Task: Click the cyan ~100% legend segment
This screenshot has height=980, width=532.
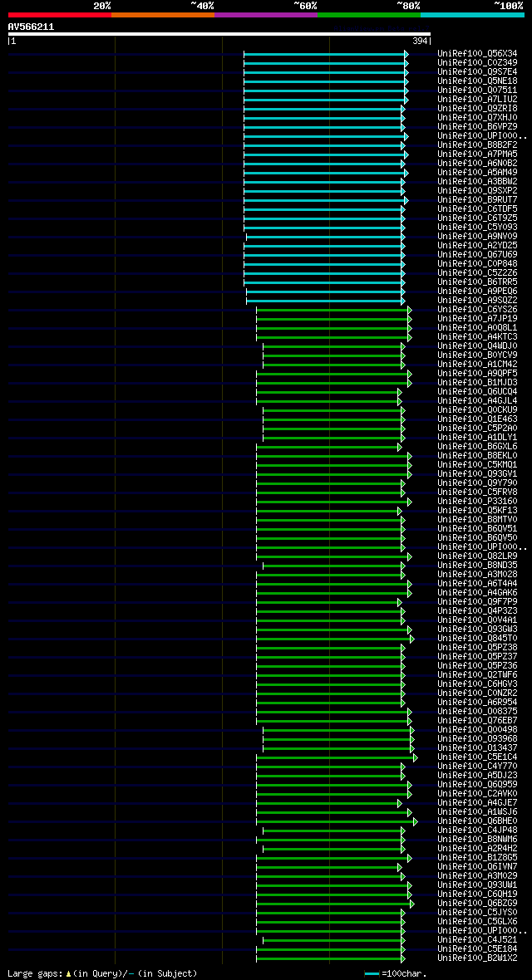Action: [472, 14]
